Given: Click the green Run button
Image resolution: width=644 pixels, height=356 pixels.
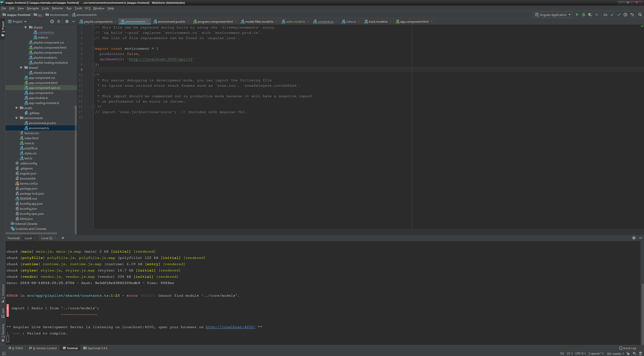Looking at the screenshot, I should tap(577, 15).
